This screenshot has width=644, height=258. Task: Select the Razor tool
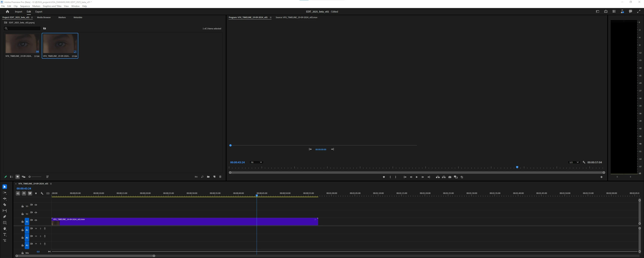pyautogui.click(x=4, y=205)
